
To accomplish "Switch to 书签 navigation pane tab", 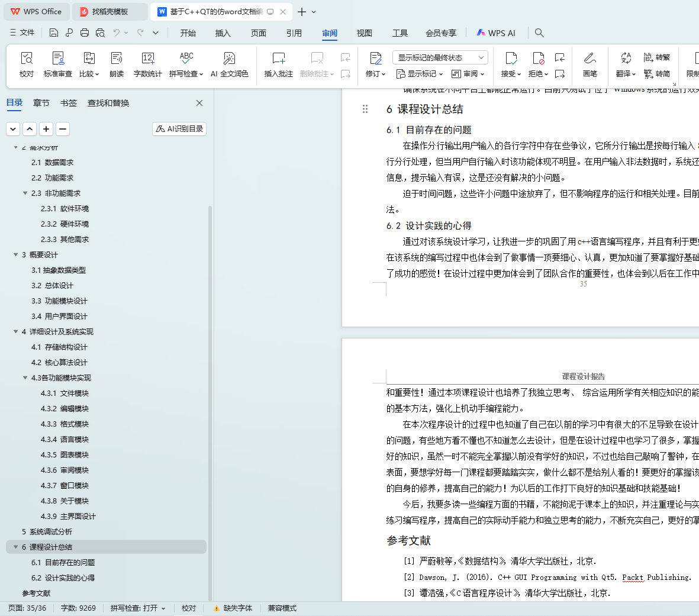I will point(69,103).
